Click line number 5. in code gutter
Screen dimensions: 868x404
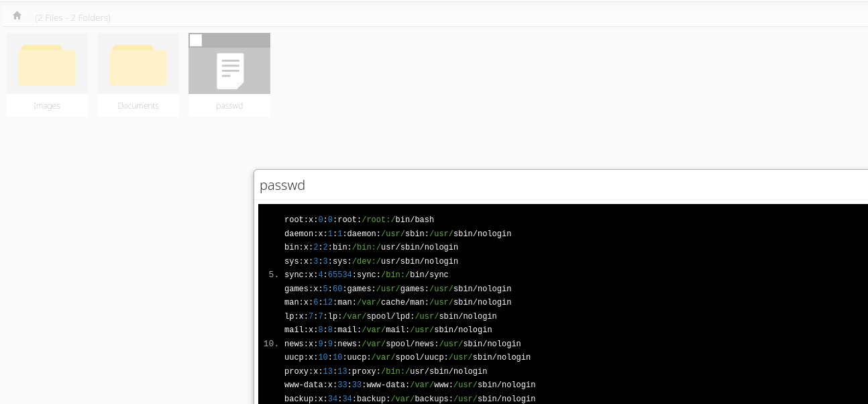point(273,275)
